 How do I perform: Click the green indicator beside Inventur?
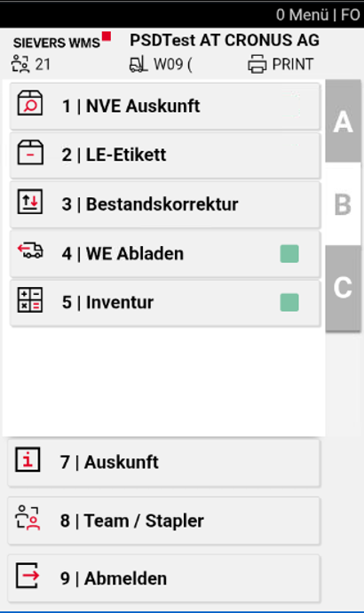coord(289,303)
